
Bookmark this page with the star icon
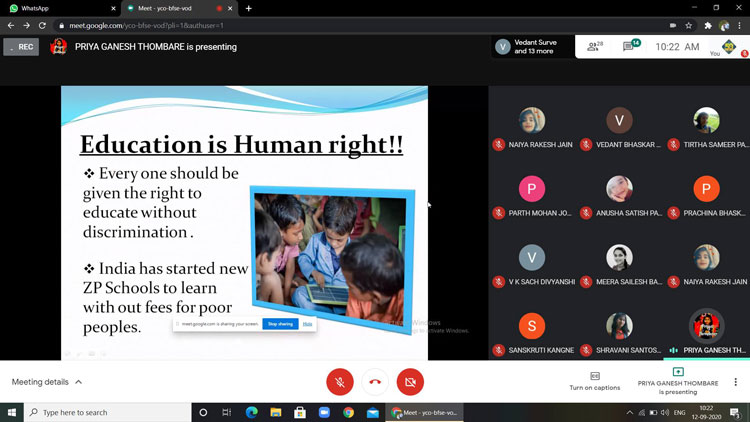tap(689, 25)
